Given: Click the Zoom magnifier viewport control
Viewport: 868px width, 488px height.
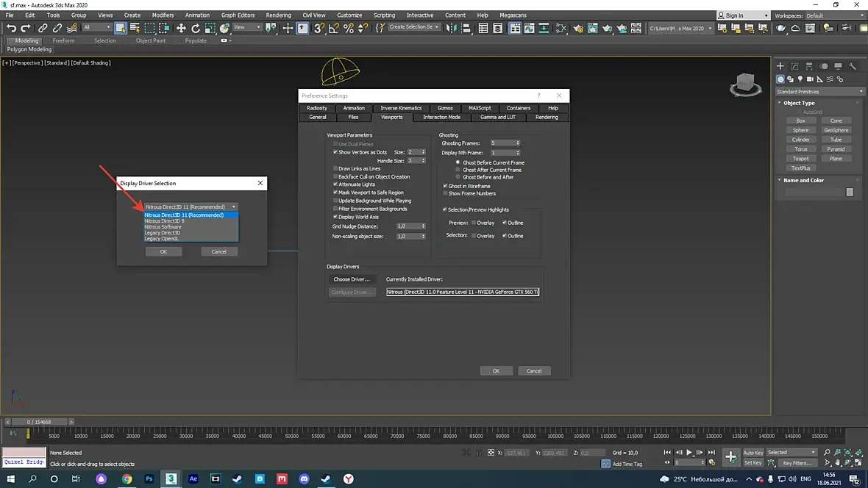Looking at the screenshot, I should tap(828, 453).
